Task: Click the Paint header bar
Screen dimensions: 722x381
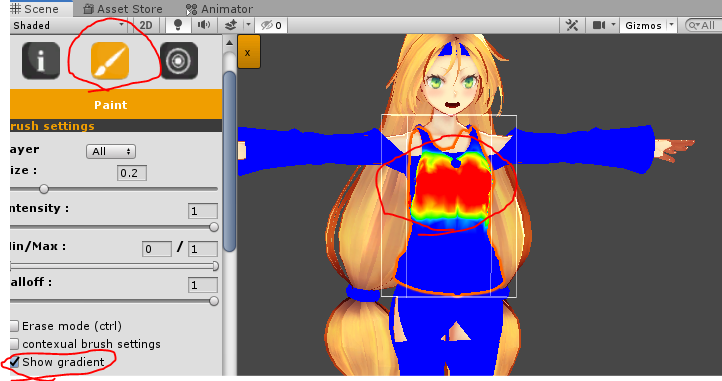Action: point(116,105)
